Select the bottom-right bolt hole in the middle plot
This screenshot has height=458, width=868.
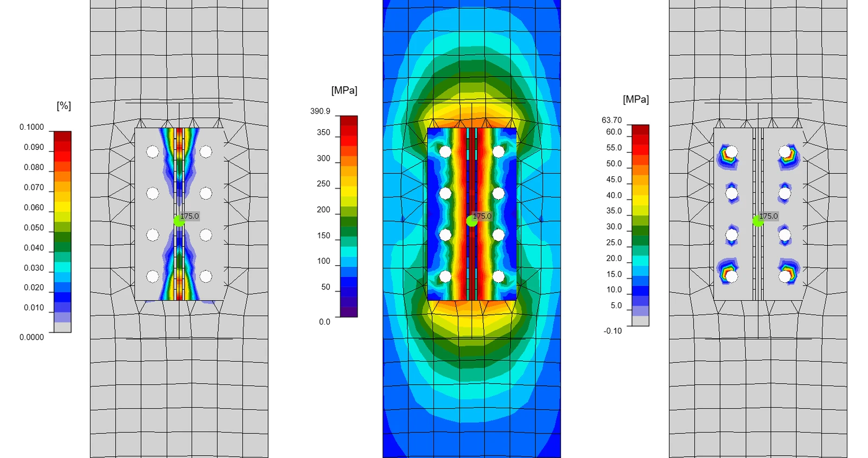(499, 277)
